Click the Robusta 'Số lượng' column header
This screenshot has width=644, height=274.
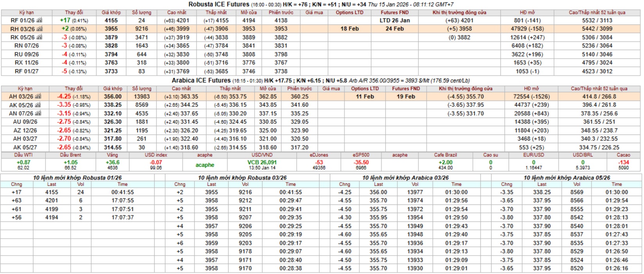point(142,13)
